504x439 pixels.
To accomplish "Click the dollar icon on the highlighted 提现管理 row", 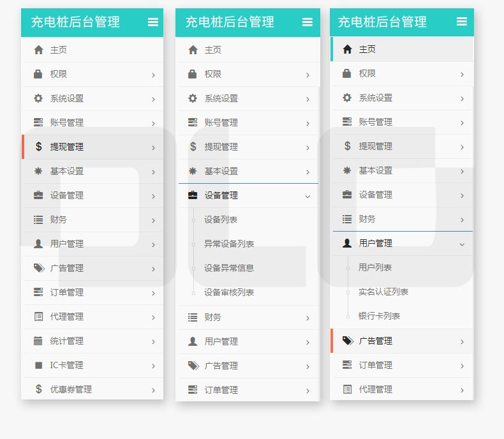I will tap(38, 147).
